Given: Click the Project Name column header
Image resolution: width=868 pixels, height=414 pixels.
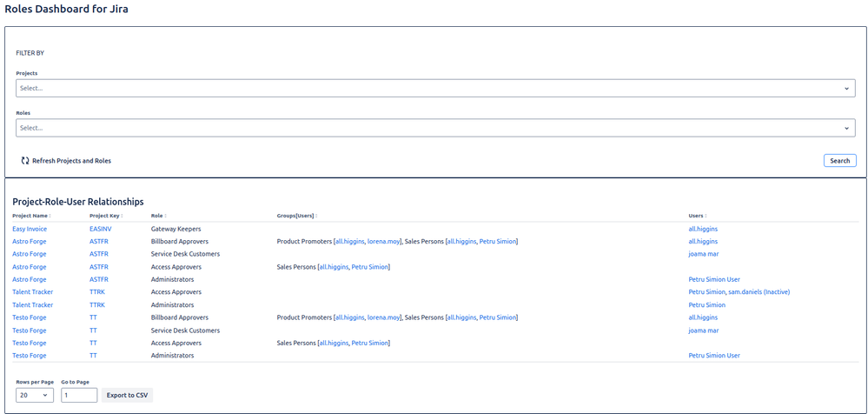Looking at the screenshot, I should pyautogui.click(x=30, y=217).
